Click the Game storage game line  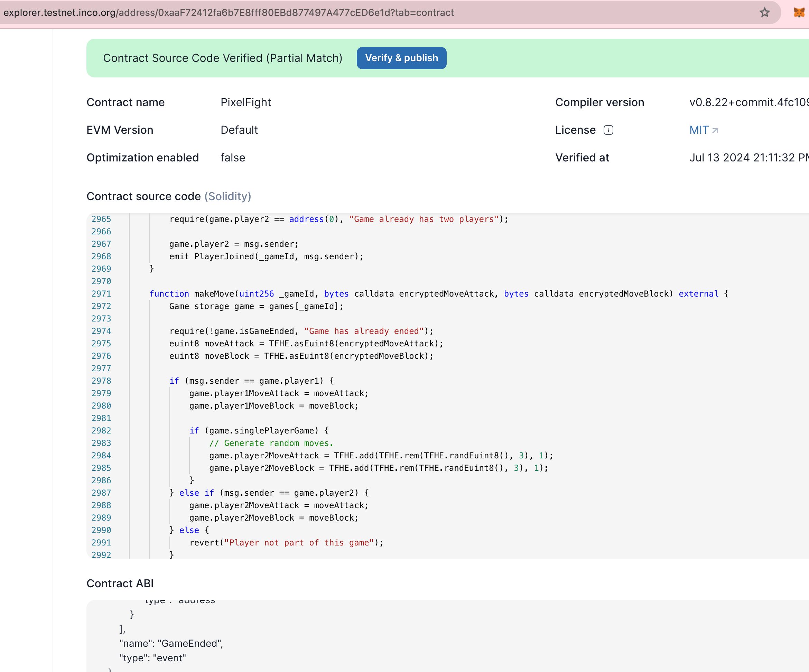pos(256,306)
